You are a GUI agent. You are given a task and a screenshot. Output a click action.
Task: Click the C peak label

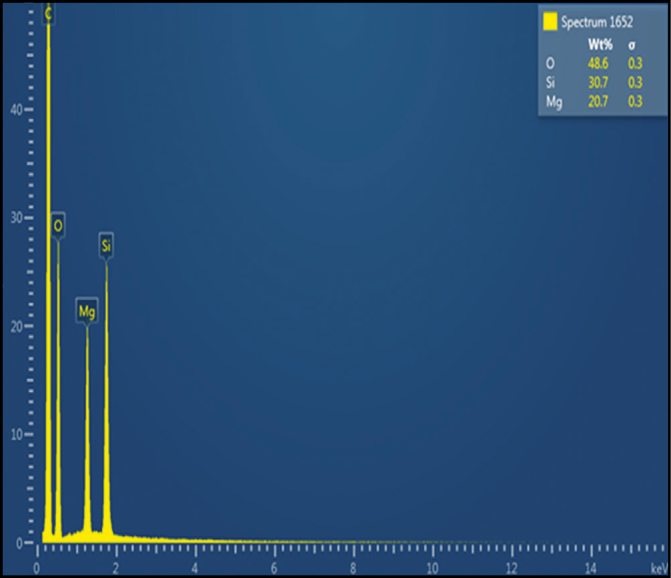pyautogui.click(x=48, y=14)
